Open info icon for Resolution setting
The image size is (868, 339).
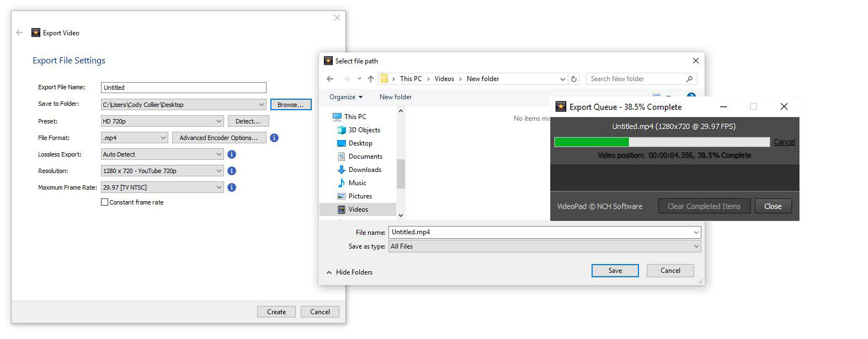tap(232, 171)
